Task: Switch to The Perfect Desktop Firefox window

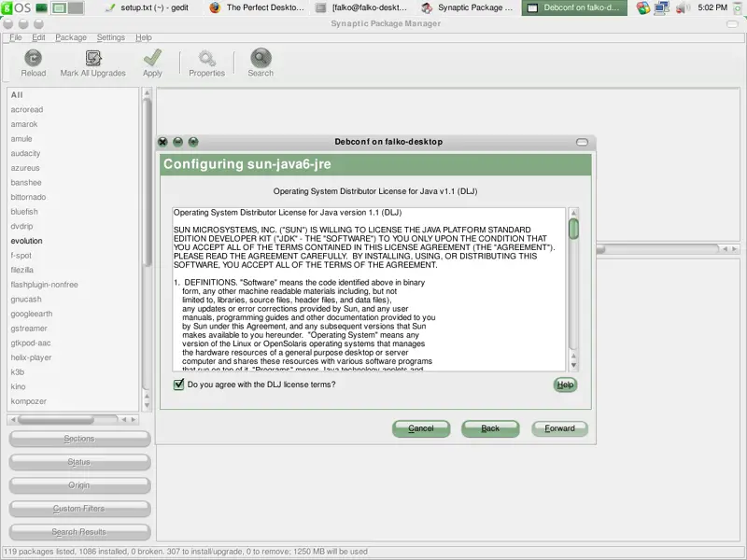Action: (258, 7)
